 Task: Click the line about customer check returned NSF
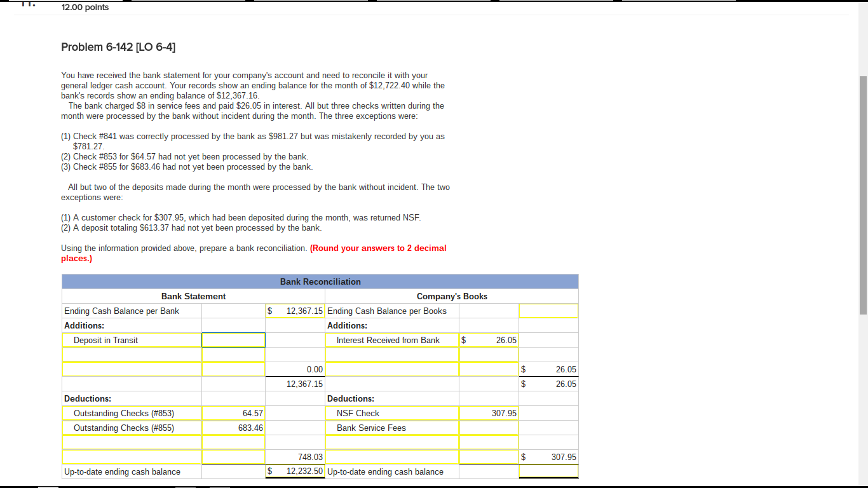(x=241, y=217)
